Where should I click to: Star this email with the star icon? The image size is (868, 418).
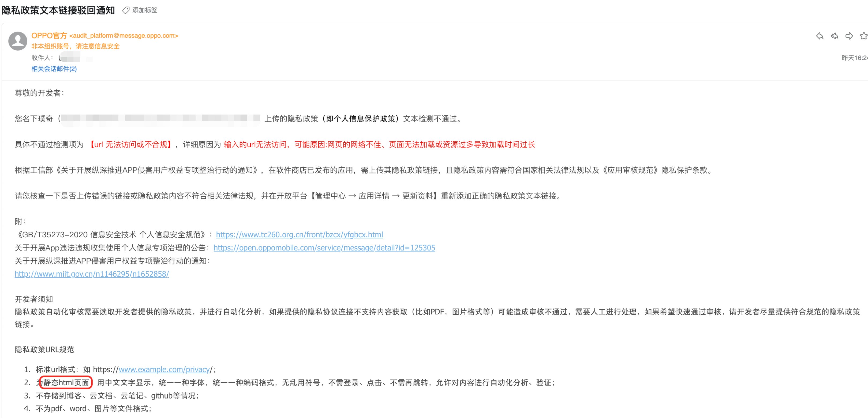click(864, 36)
